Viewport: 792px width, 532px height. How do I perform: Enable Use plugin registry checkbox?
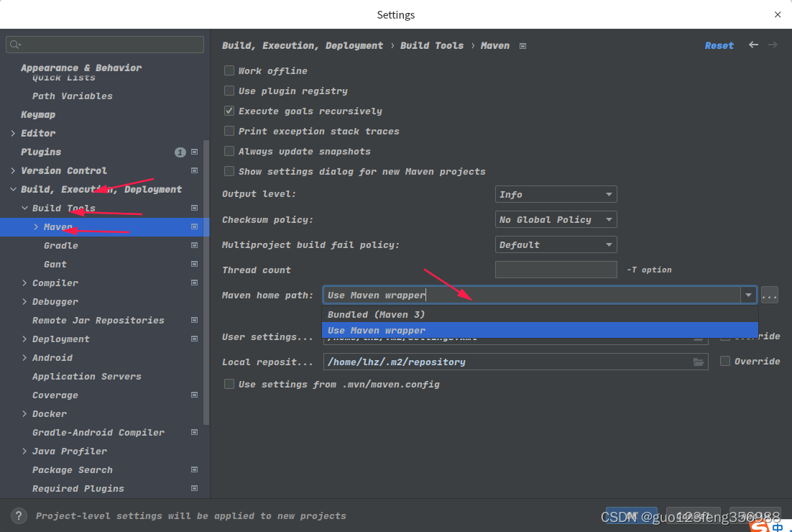[x=229, y=91]
